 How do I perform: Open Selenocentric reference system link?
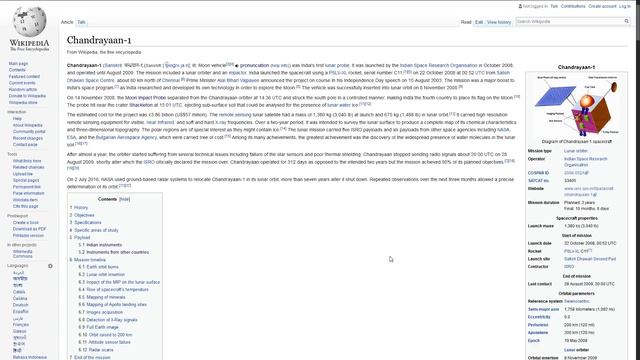click(577, 301)
